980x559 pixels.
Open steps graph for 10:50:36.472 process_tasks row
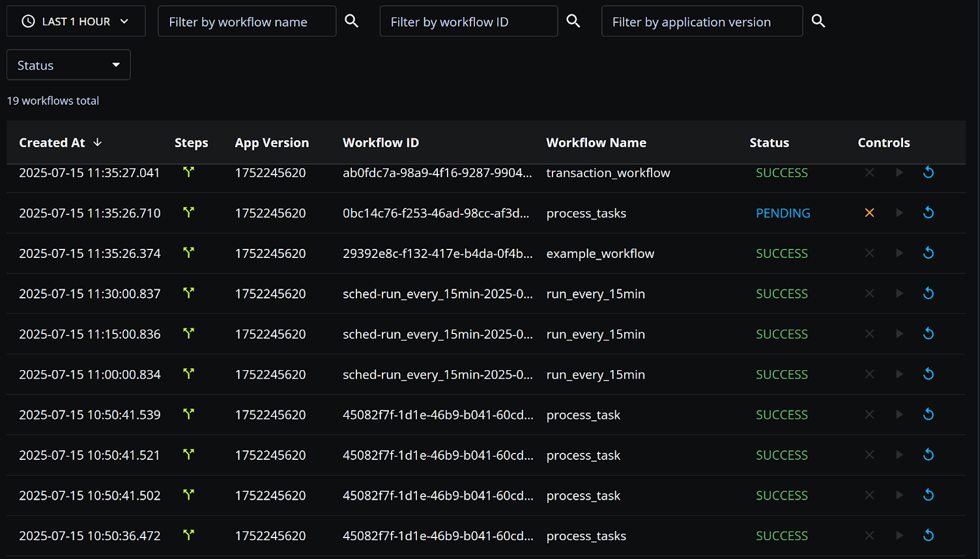click(188, 536)
